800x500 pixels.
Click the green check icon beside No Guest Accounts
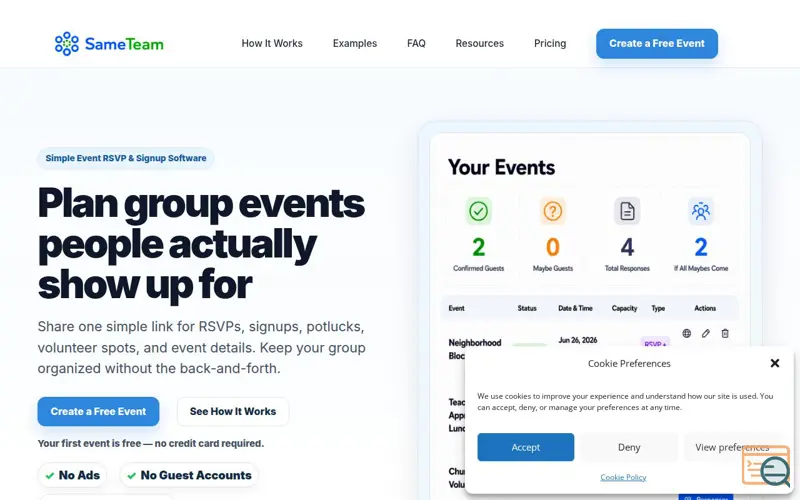point(131,476)
